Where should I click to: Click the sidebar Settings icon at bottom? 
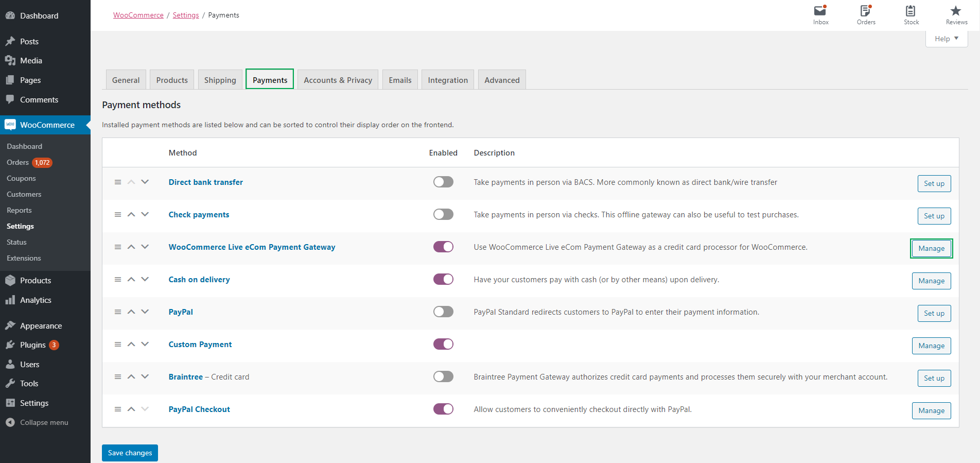(x=10, y=403)
